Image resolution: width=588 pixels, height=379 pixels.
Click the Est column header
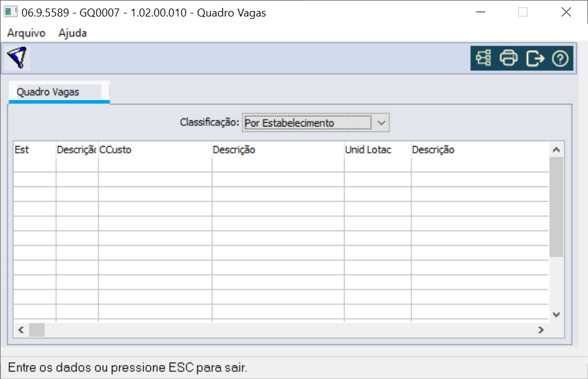(x=34, y=150)
